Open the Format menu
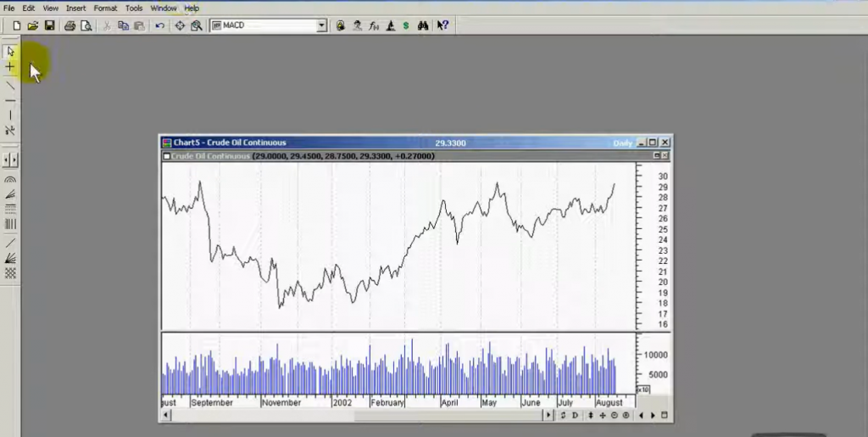 (x=105, y=8)
